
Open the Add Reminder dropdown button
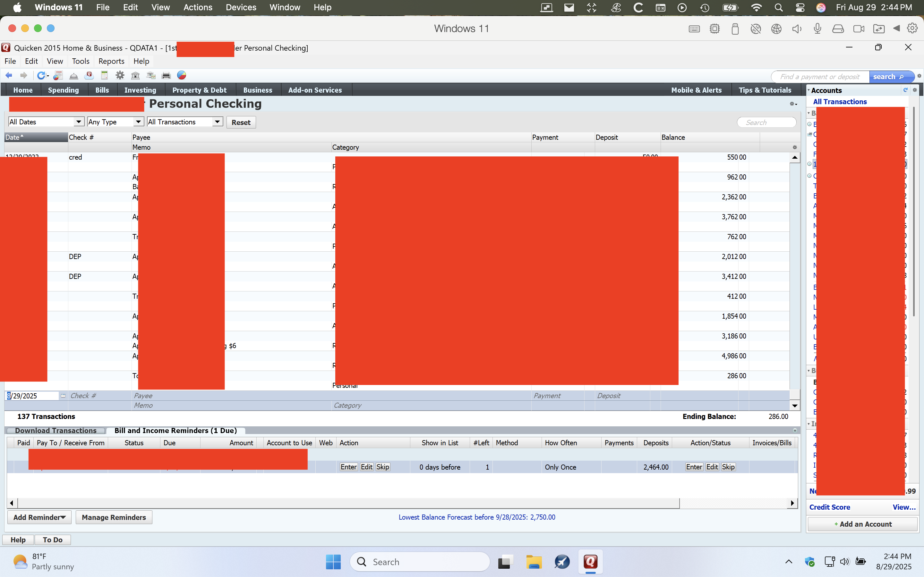[39, 517]
